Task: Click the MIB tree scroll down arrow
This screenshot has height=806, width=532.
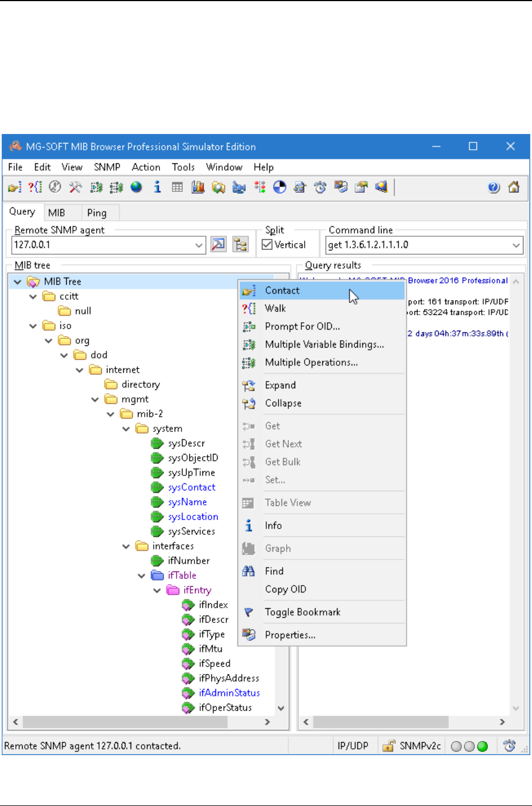Action: (281, 708)
